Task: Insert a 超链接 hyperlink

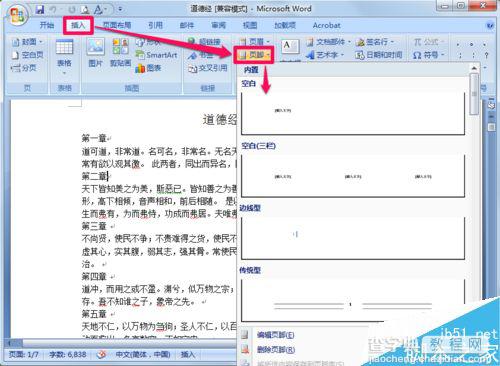Action: point(204,42)
